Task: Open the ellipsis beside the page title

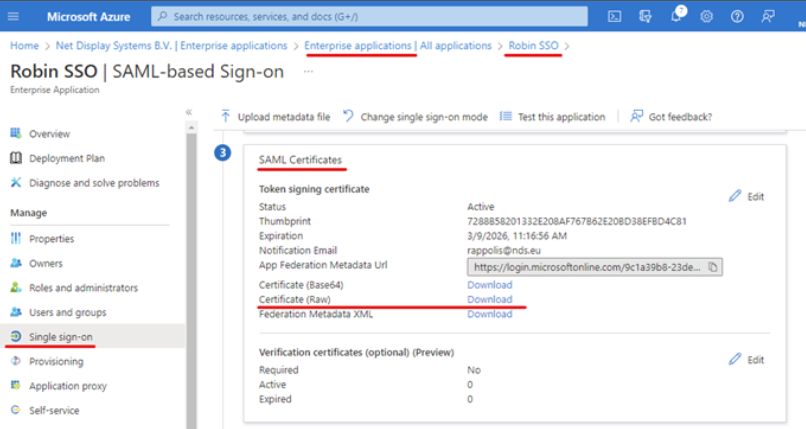Action: click(x=308, y=71)
